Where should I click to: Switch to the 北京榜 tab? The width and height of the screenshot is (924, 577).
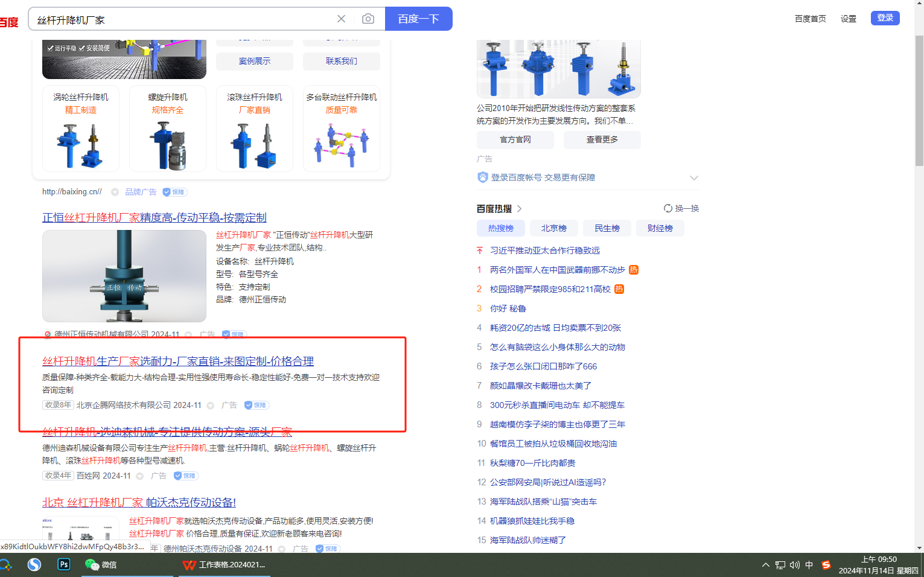click(x=554, y=228)
